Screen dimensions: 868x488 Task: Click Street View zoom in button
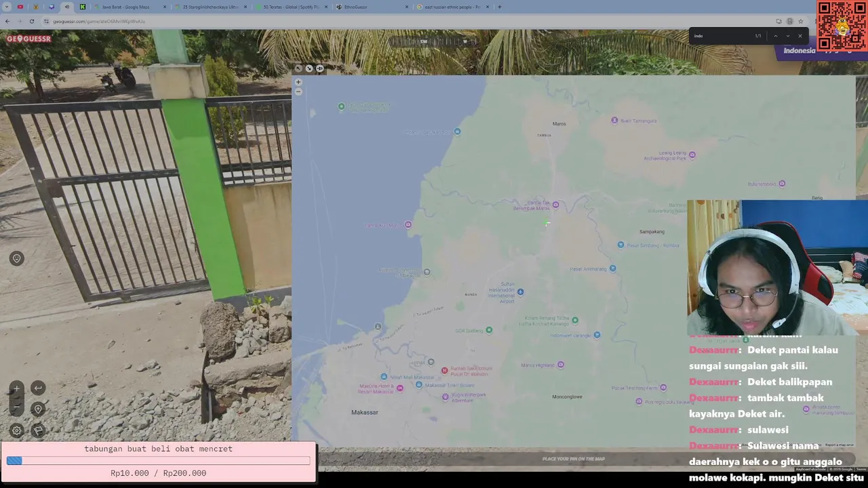pyautogui.click(x=16, y=388)
